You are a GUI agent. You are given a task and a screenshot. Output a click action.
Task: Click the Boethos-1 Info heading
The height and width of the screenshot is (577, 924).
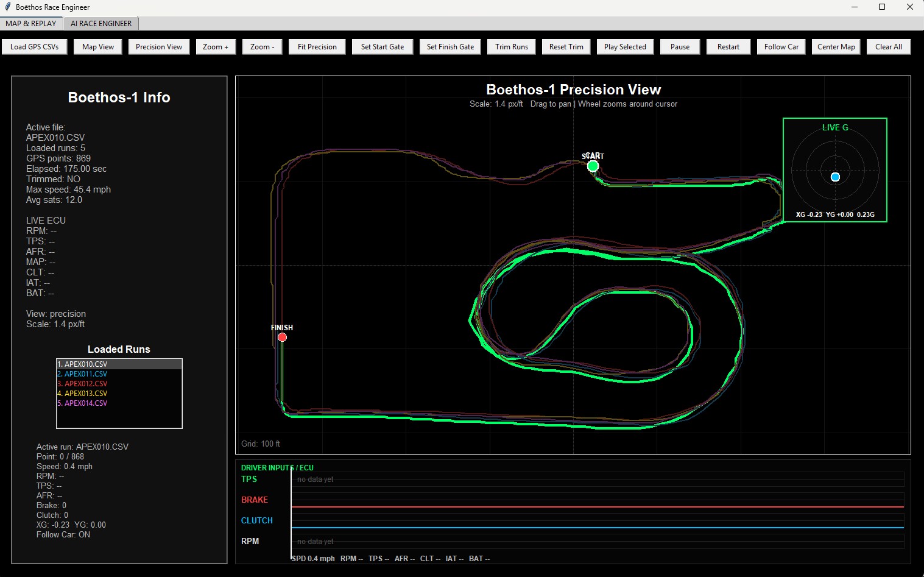(x=119, y=97)
